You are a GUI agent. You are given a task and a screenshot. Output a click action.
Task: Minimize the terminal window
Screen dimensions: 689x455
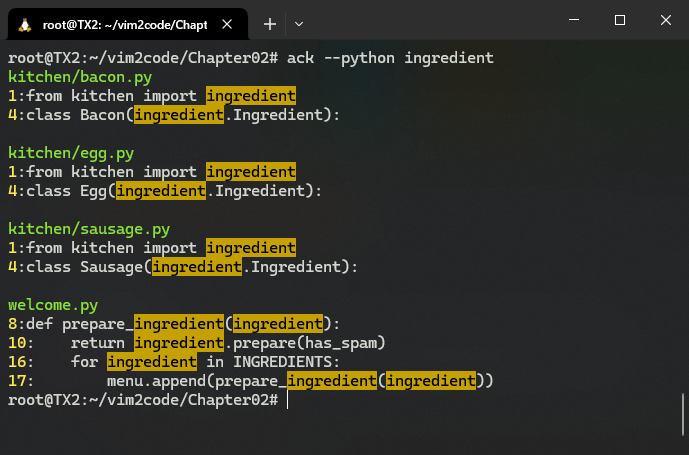tap(574, 20)
